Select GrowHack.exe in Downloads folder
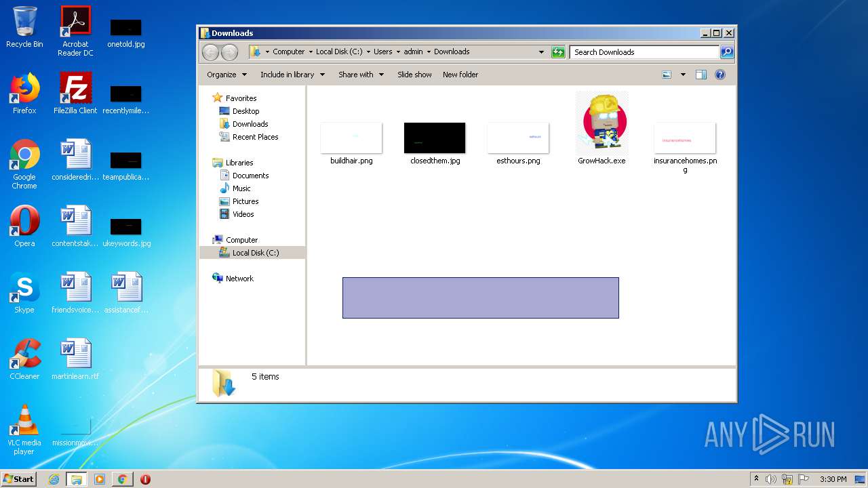 pyautogui.click(x=601, y=129)
